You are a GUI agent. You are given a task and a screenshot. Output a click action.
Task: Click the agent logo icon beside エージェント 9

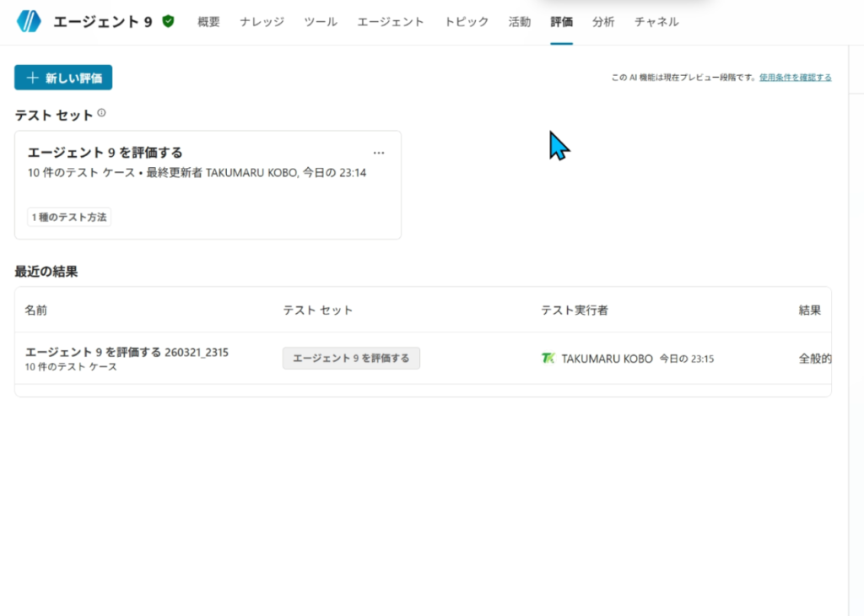29,22
